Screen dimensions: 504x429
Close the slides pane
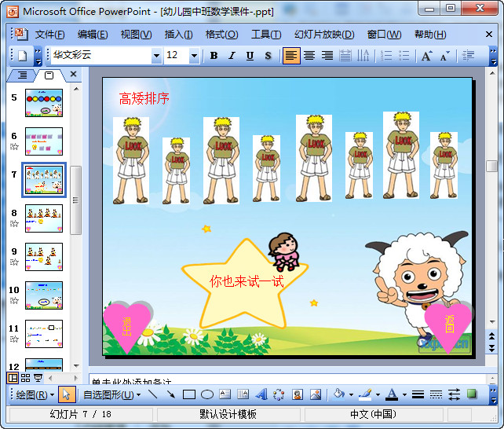click(x=73, y=75)
